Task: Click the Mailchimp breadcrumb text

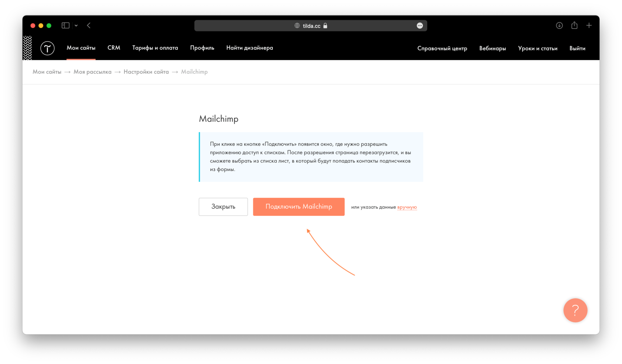Action: coord(194,72)
